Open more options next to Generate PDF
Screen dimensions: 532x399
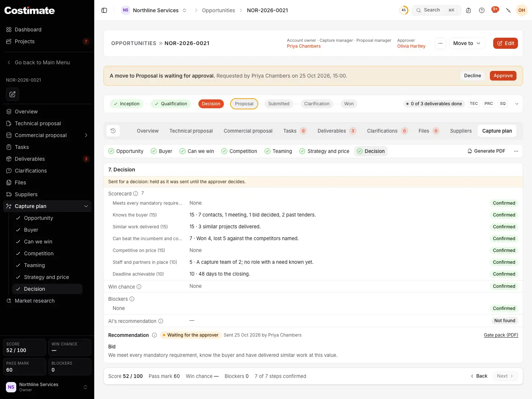click(x=516, y=151)
